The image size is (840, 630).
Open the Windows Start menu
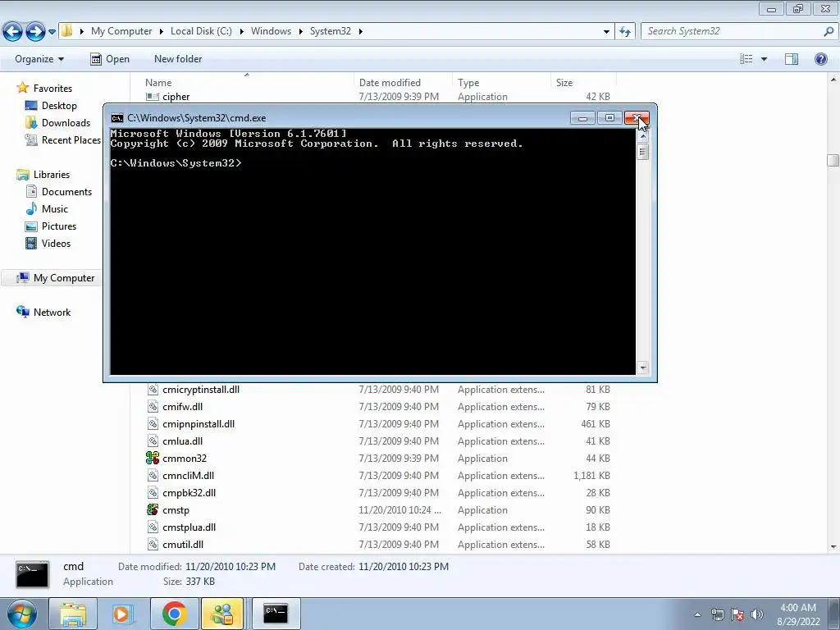click(x=22, y=614)
